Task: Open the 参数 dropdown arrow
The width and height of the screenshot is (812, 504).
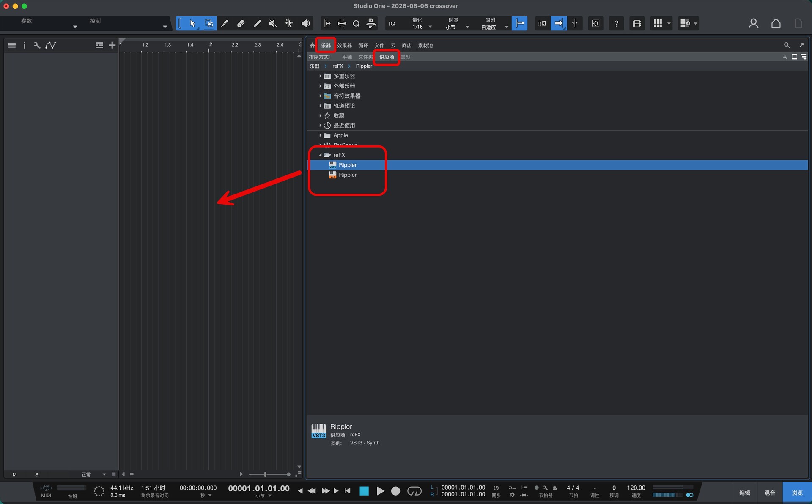Action: pyautogui.click(x=75, y=27)
